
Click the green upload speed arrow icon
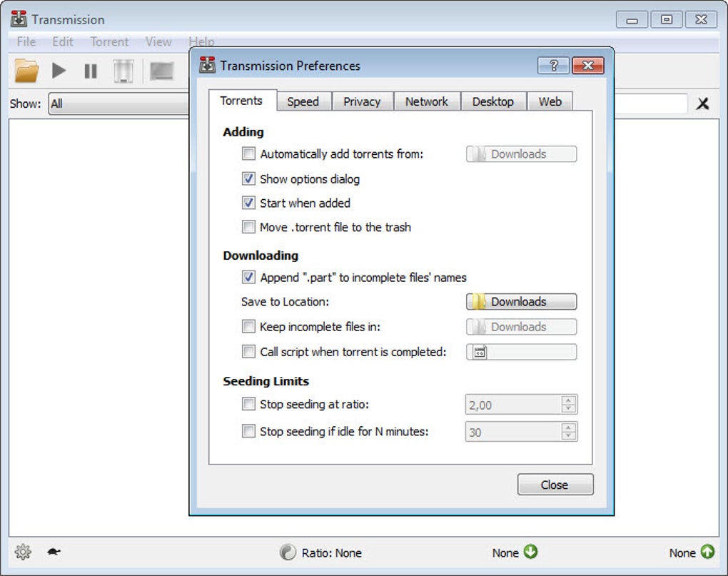[x=707, y=552]
